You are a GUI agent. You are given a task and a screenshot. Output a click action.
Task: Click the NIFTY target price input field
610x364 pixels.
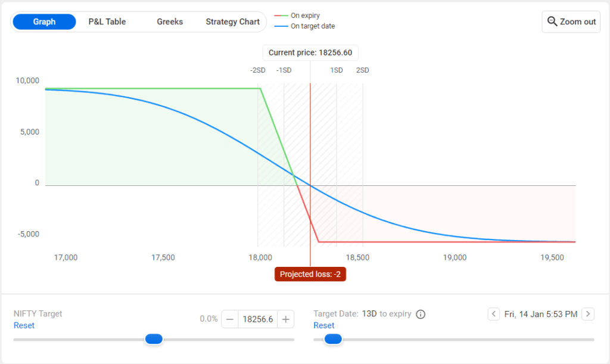(257, 319)
